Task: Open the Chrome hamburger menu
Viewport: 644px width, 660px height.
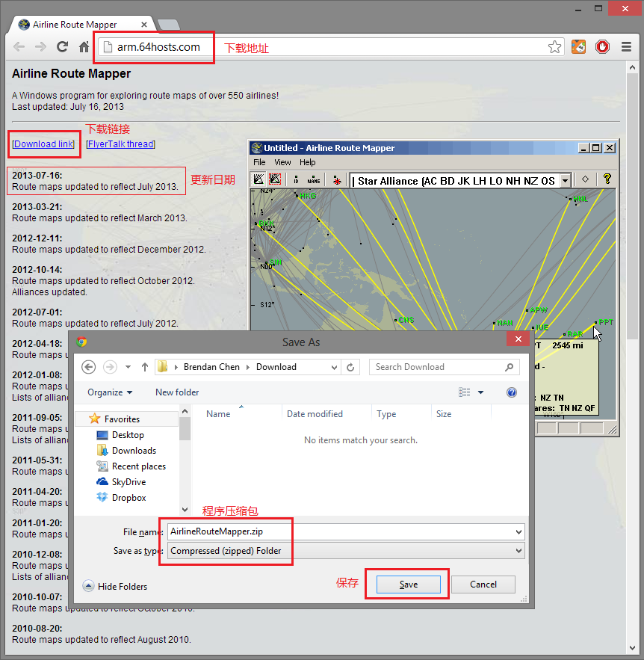Action: tap(626, 47)
